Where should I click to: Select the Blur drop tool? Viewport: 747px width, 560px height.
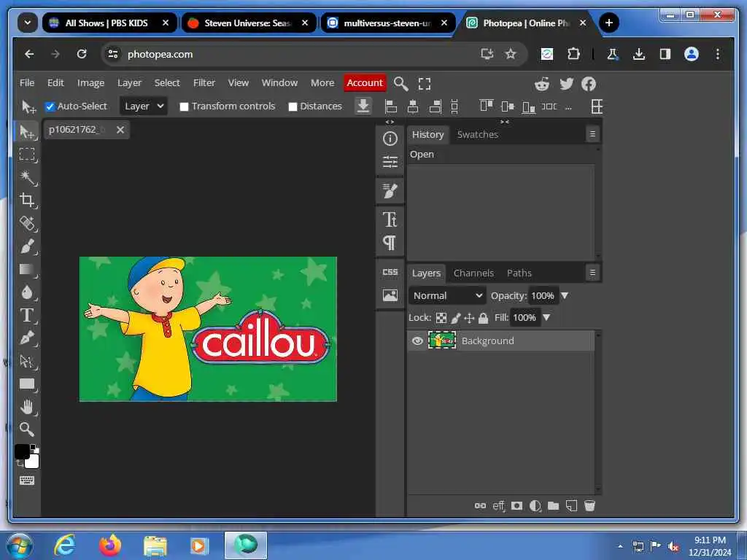(x=27, y=292)
